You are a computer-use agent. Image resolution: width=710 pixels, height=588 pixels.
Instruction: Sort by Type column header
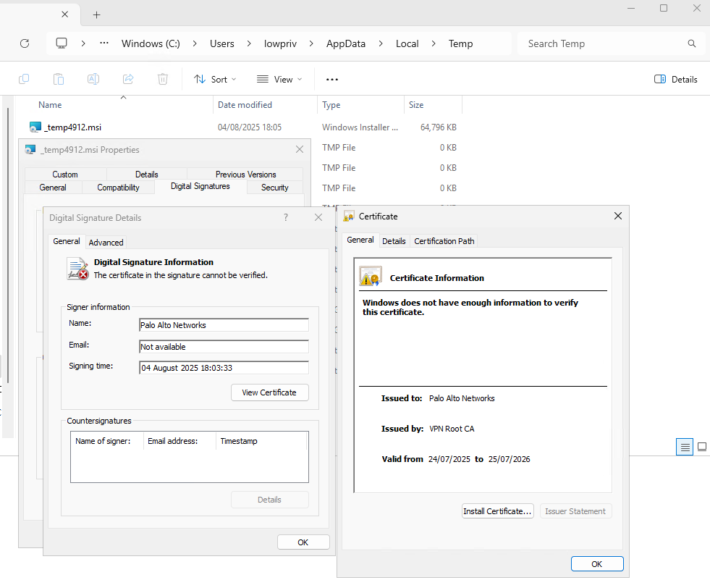point(360,105)
